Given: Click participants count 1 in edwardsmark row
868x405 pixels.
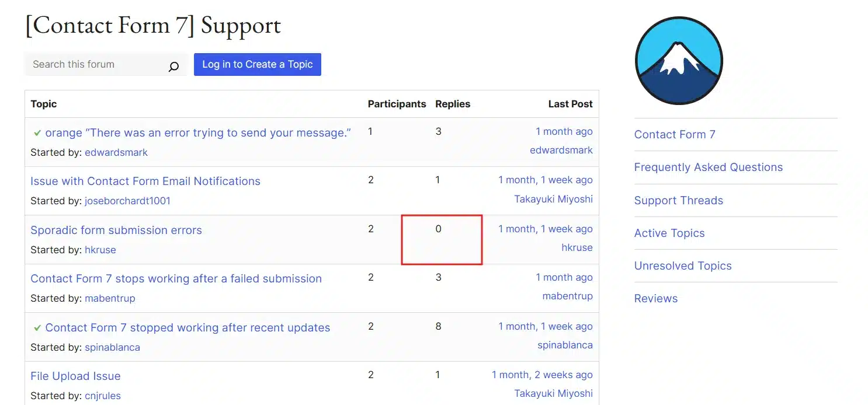Looking at the screenshot, I should (370, 131).
